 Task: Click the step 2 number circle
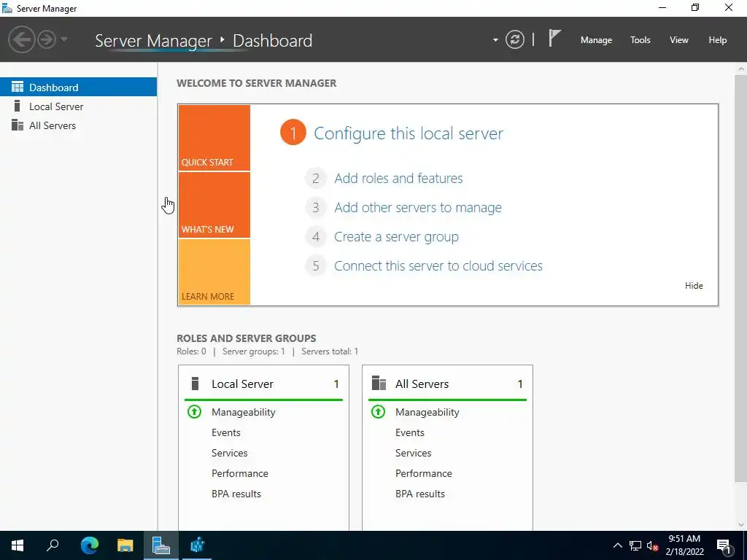click(315, 178)
